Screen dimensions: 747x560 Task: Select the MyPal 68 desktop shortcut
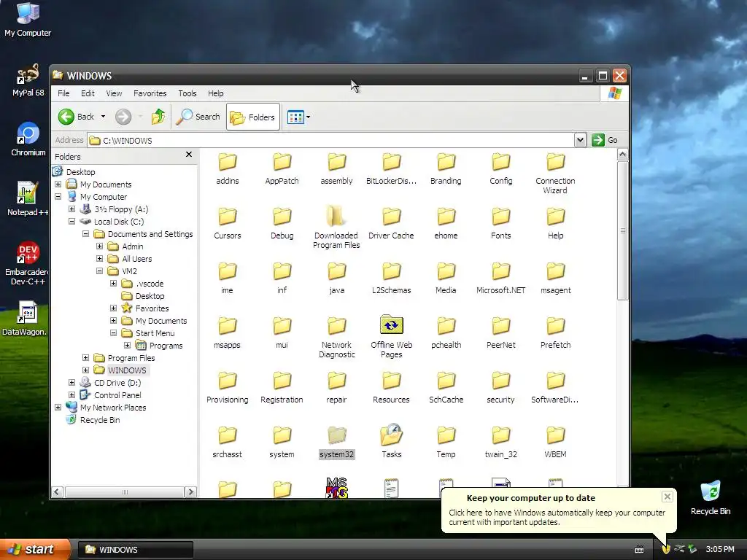pos(28,80)
